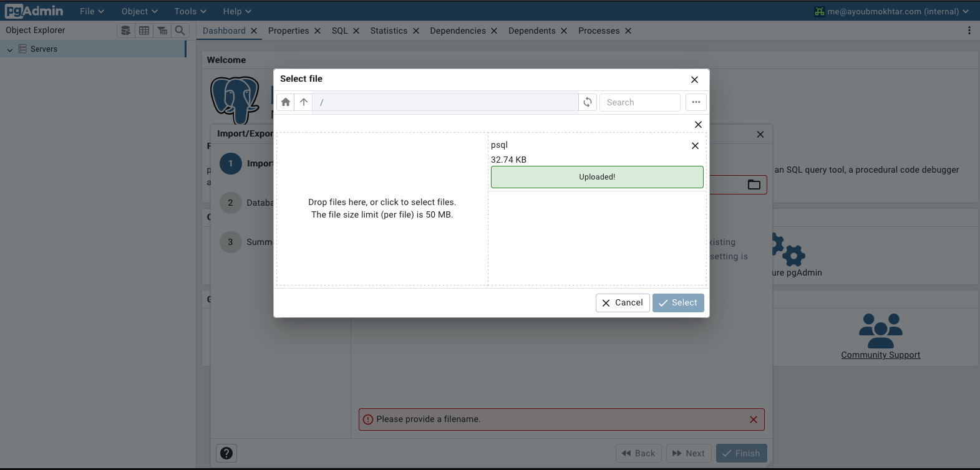Navigate up one folder level
Screen dimensions: 980x470
(x=304, y=102)
